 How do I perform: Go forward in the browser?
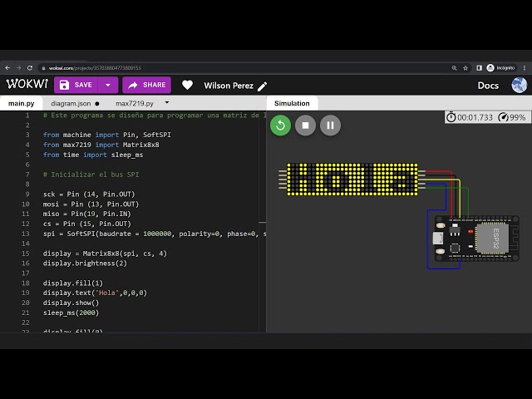(18, 68)
